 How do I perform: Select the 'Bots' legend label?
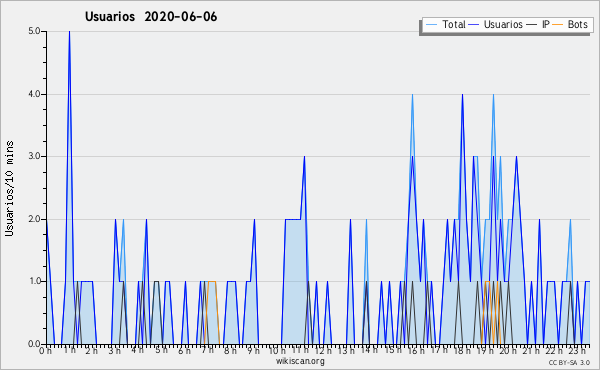577,24
